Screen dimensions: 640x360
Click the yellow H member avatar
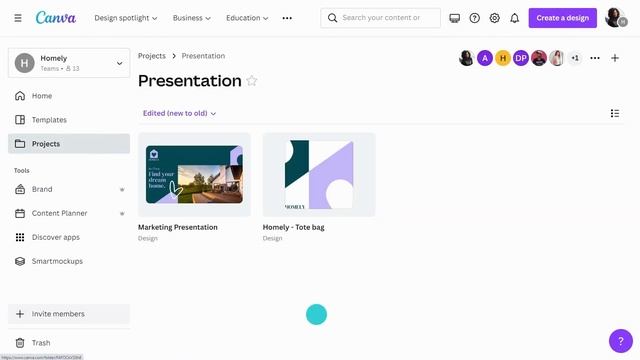pyautogui.click(x=503, y=58)
